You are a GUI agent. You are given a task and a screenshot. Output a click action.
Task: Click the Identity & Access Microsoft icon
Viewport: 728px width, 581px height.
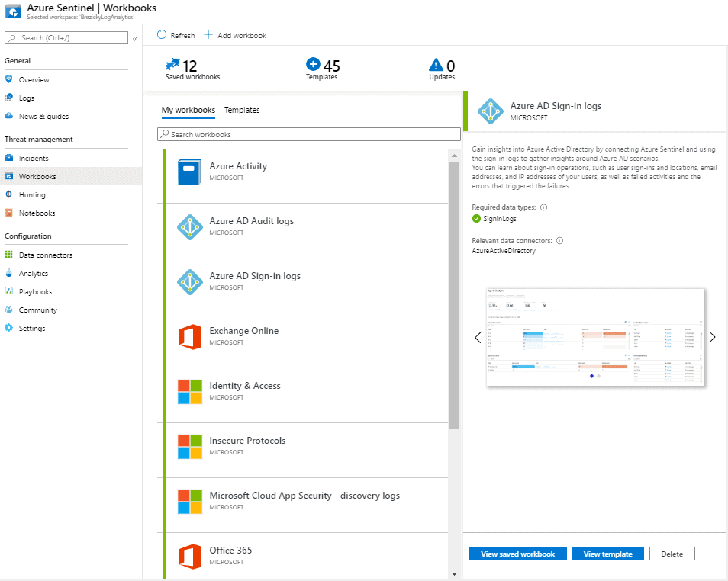point(190,392)
